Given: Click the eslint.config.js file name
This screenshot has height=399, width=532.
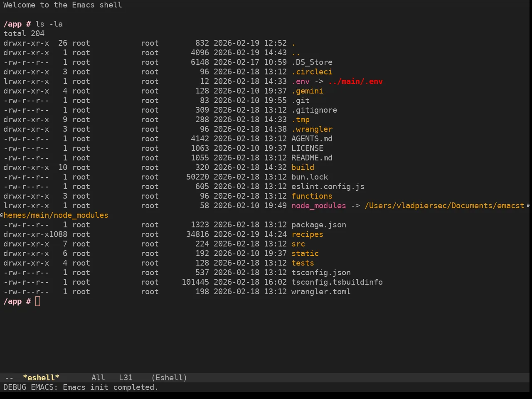Looking at the screenshot, I should click(x=328, y=187).
